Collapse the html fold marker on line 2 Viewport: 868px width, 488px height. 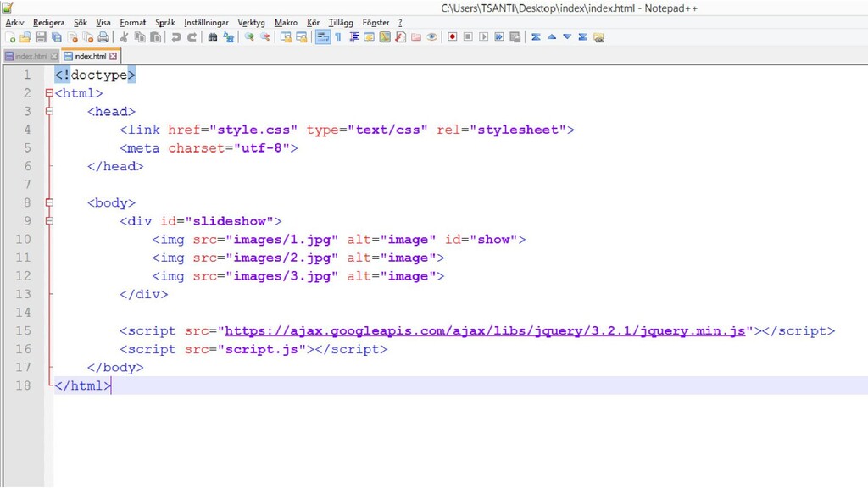tap(49, 93)
